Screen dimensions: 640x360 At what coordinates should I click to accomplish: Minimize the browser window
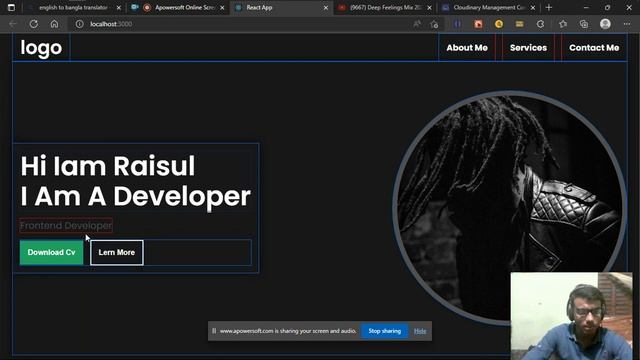(x=586, y=7)
